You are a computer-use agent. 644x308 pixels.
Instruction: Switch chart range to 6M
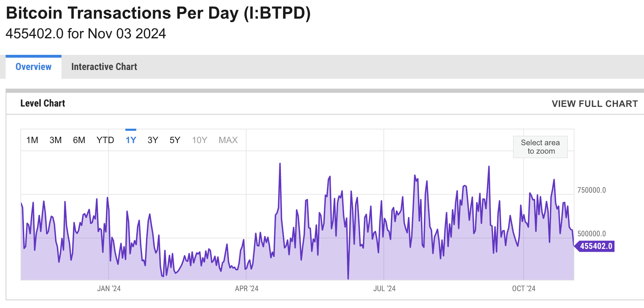click(79, 140)
